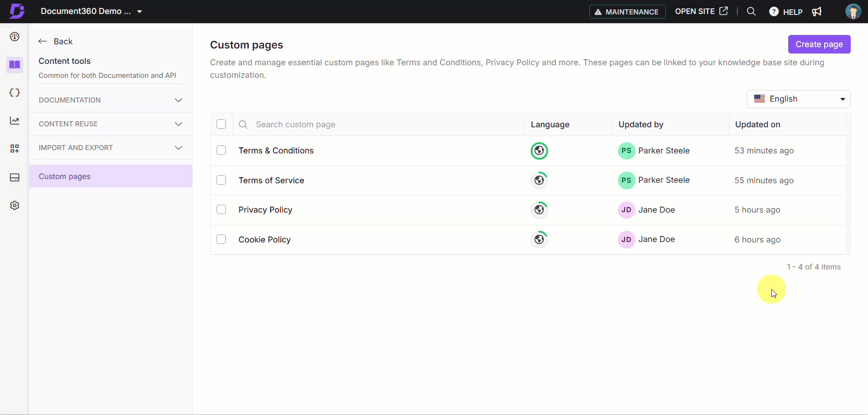Select the Custom pages menu item
The height and width of the screenshot is (415, 868).
coord(111,176)
